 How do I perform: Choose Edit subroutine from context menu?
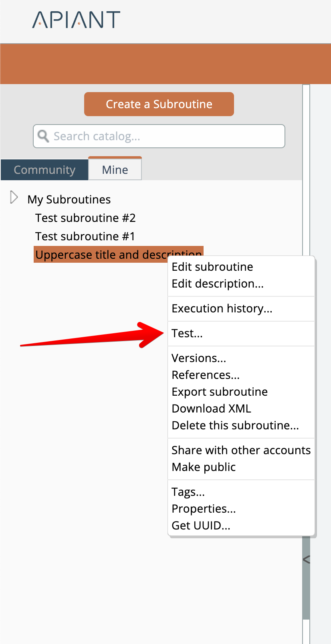coord(212,267)
